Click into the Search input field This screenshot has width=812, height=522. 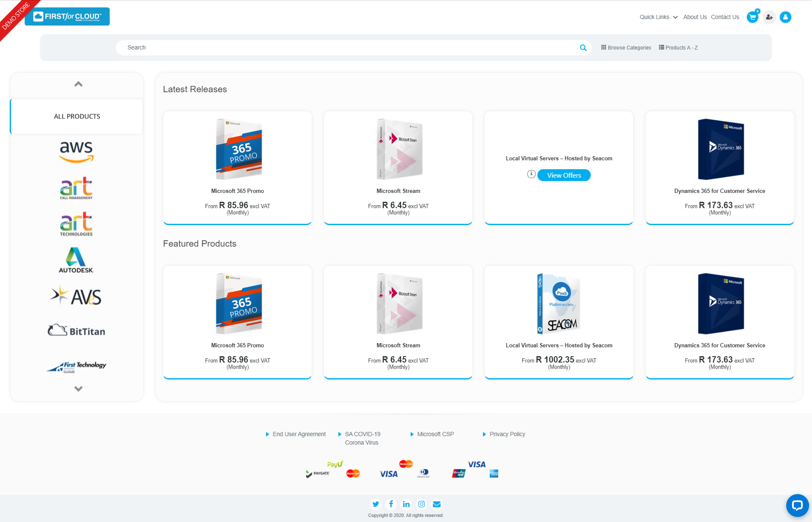(347, 48)
